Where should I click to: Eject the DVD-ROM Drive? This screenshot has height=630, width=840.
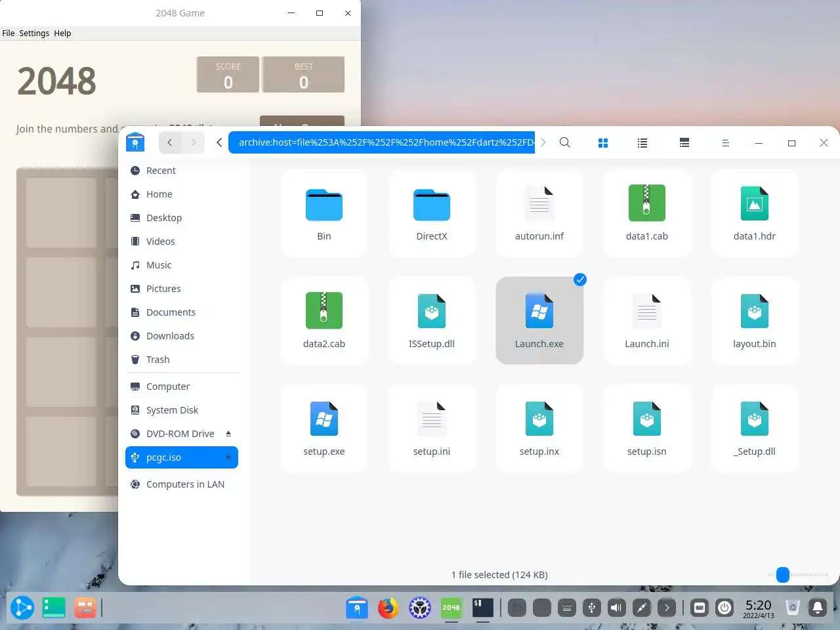click(x=228, y=434)
